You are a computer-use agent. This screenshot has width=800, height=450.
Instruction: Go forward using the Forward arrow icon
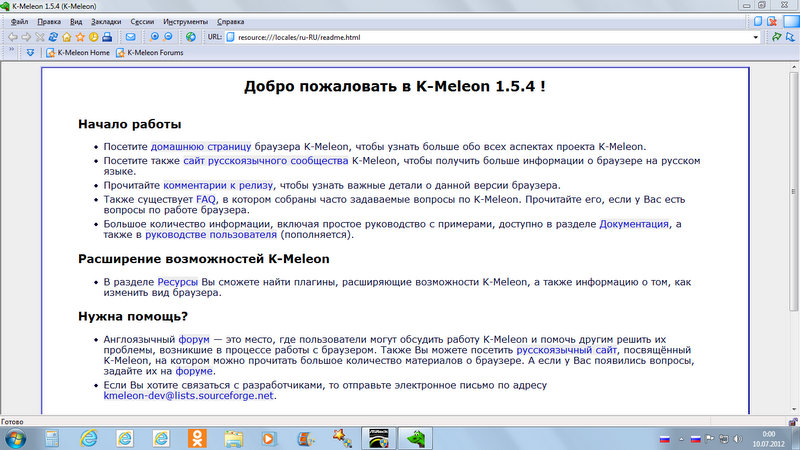click(x=26, y=37)
